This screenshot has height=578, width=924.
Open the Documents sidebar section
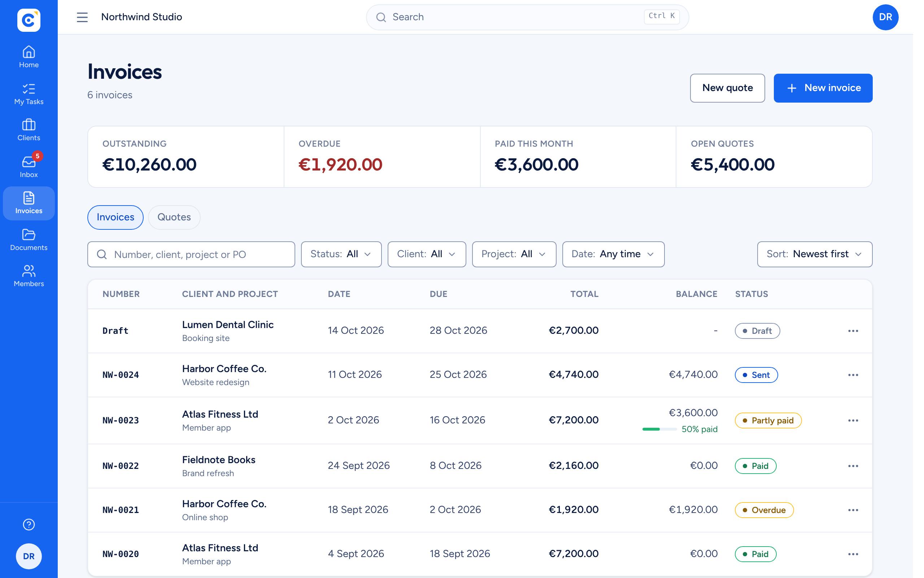(x=29, y=240)
